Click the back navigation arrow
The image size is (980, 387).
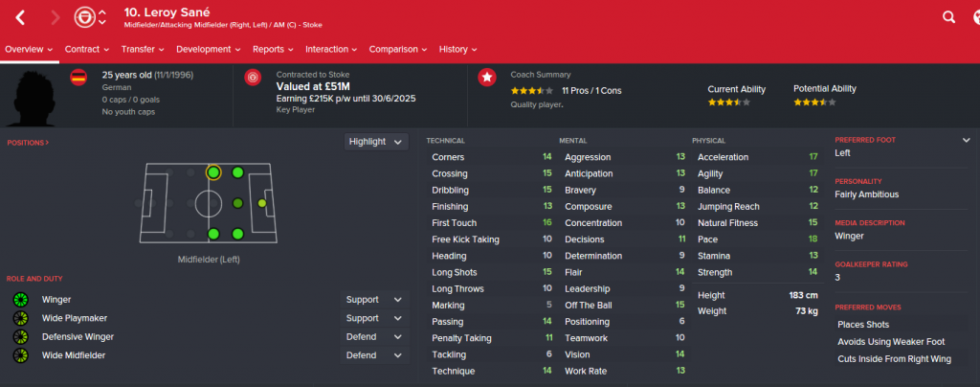21,17
